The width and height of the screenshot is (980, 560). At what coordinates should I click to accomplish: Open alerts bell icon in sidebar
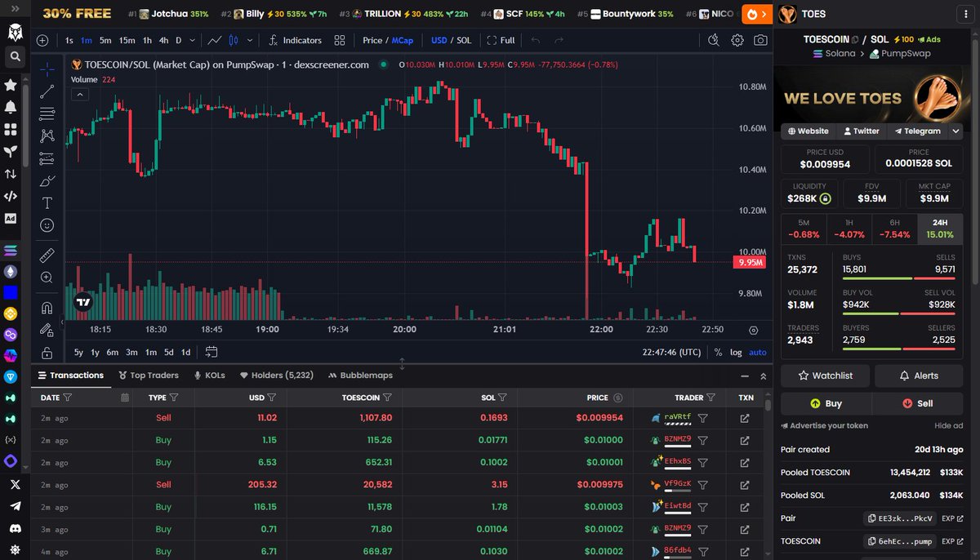click(11, 107)
